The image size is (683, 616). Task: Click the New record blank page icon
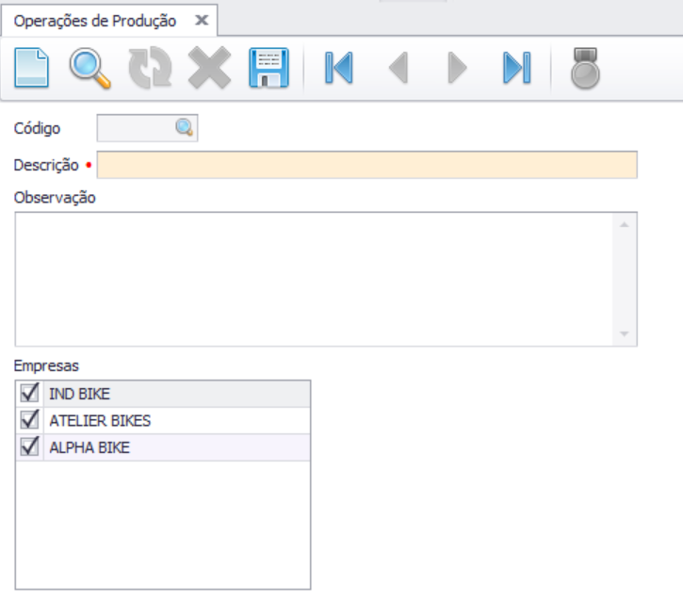click(33, 69)
